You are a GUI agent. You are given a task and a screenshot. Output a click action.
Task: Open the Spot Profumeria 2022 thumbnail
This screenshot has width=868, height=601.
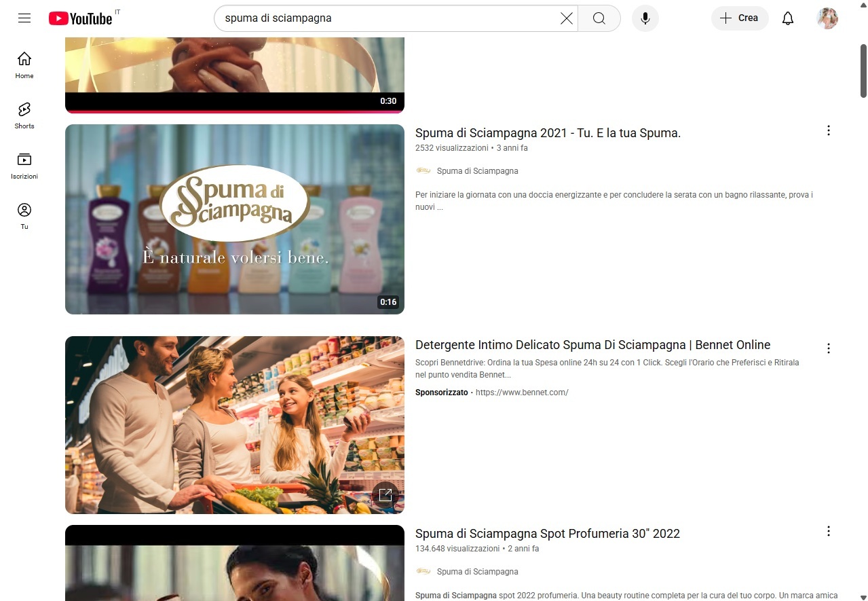pos(235,563)
